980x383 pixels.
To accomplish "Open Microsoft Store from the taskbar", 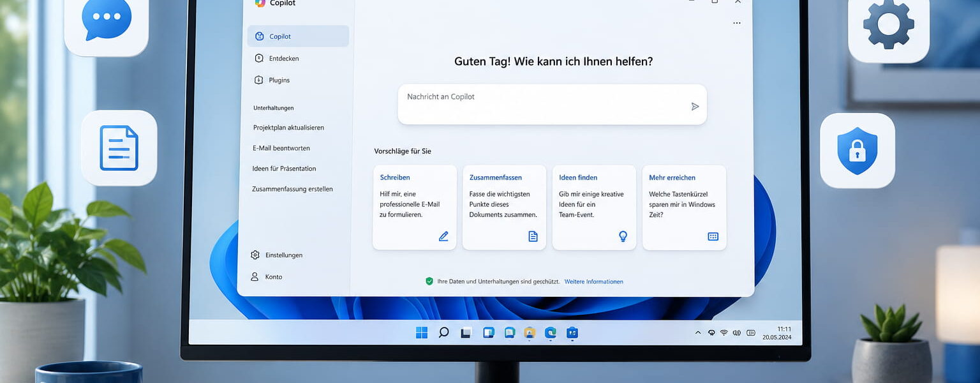I will click(x=572, y=333).
